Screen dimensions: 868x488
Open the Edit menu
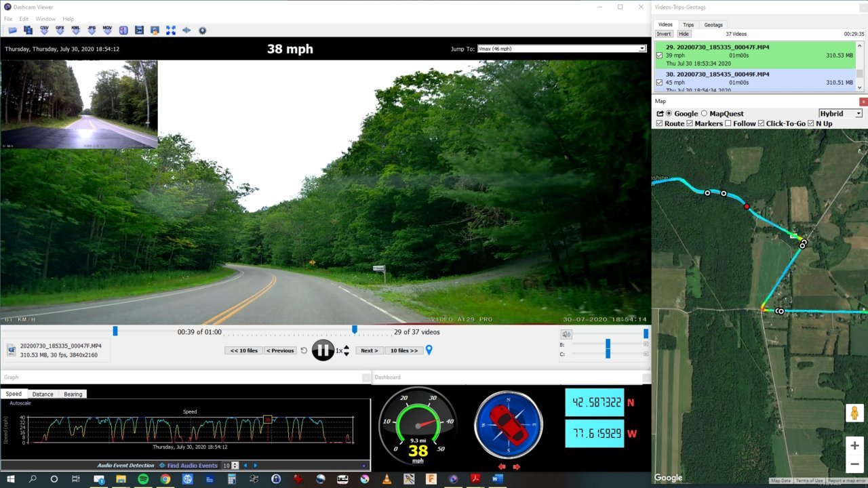pyautogui.click(x=24, y=19)
